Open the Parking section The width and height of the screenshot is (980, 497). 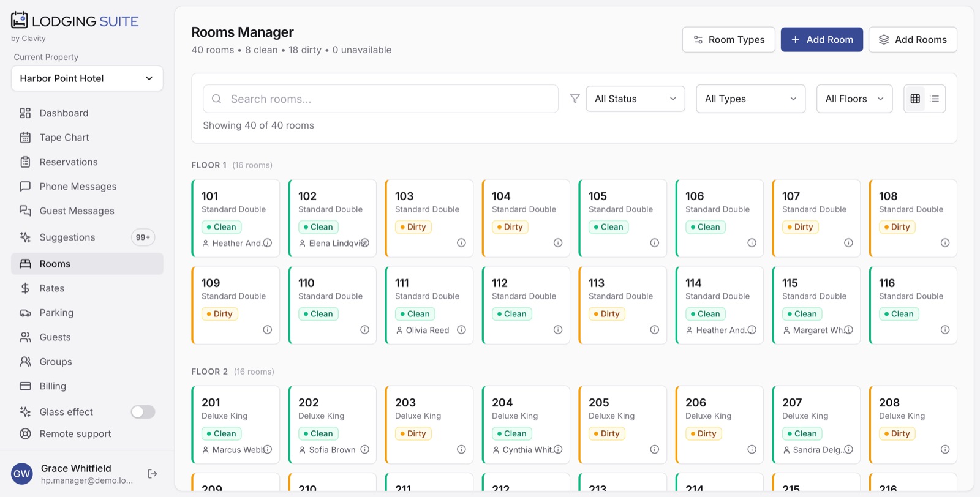(87, 313)
